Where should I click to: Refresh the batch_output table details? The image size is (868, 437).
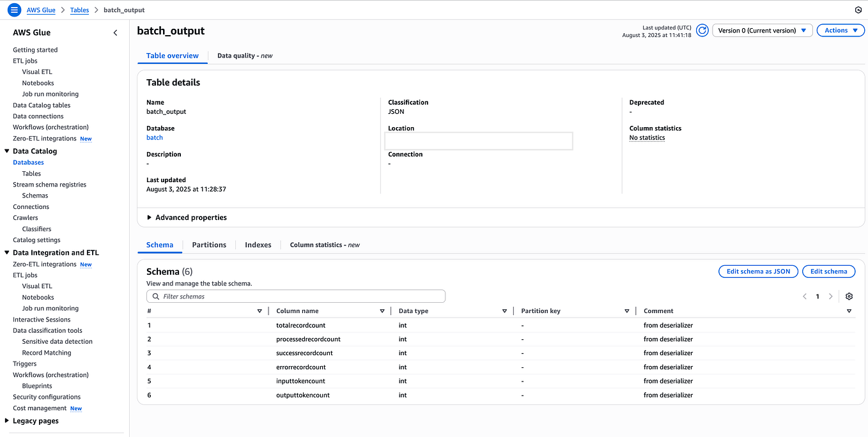click(702, 30)
